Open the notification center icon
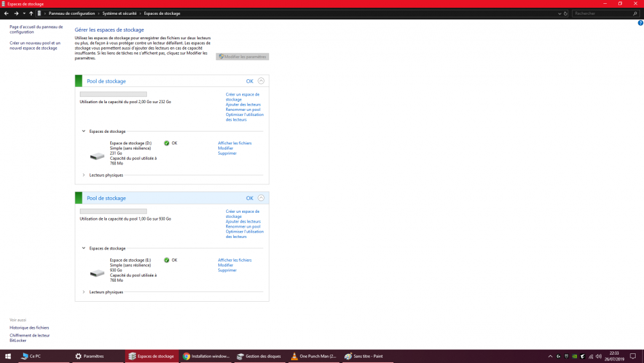This screenshot has height=363, width=644. (633, 357)
